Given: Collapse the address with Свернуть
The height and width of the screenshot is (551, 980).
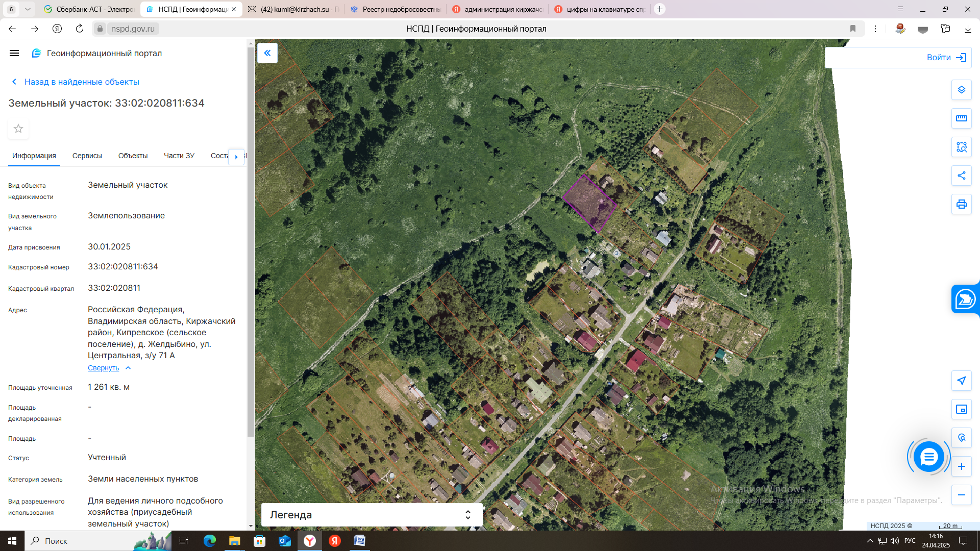Looking at the screenshot, I should tap(104, 368).
